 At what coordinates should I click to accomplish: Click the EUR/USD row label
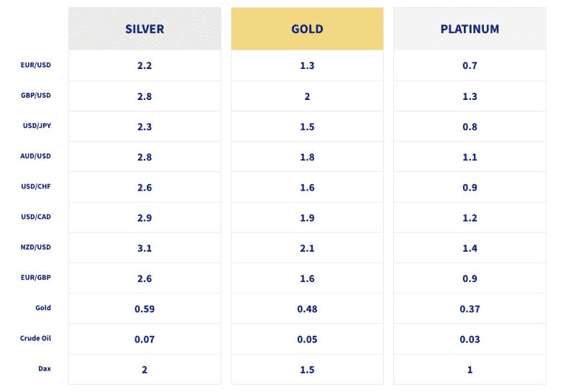[36, 65]
